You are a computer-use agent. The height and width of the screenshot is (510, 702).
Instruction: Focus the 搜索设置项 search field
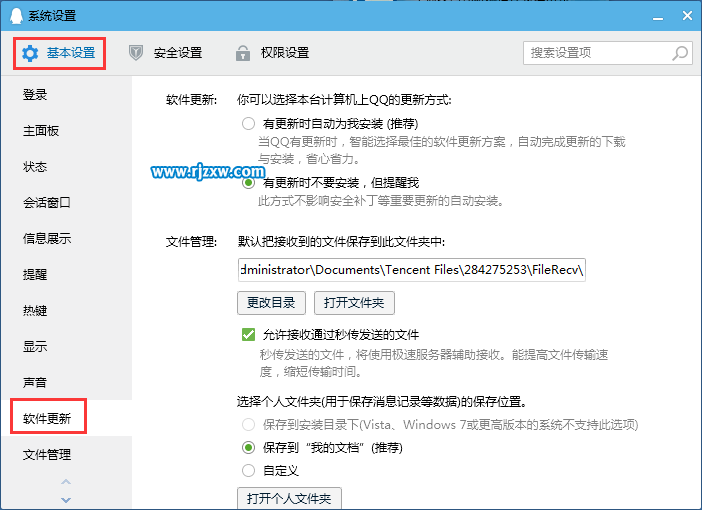click(608, 53)
